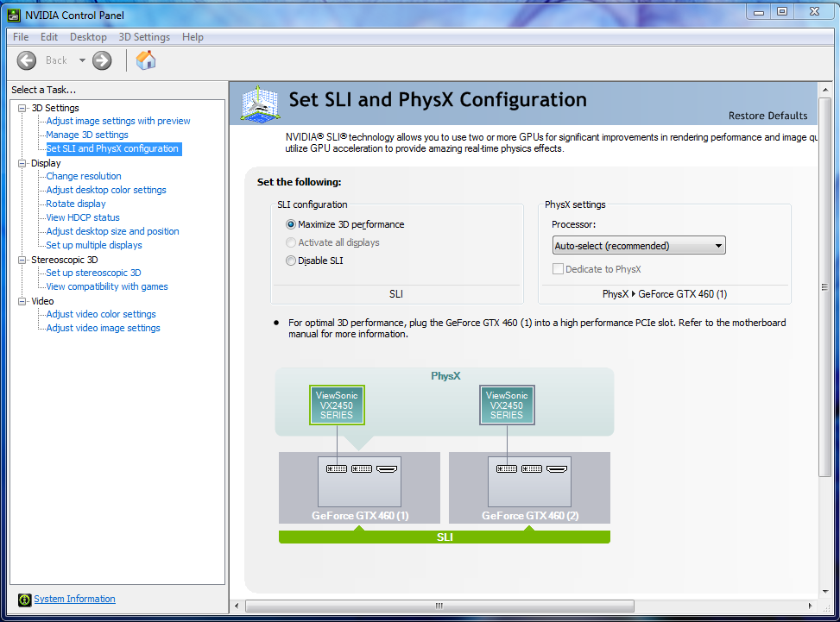Open the System Information link
The height and width of the screenshot is (622, 840).
[x=74, y=599]
